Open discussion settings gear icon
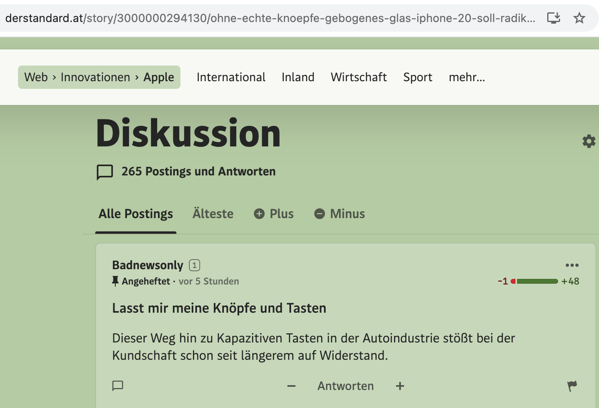 click(x=589, y=141)
